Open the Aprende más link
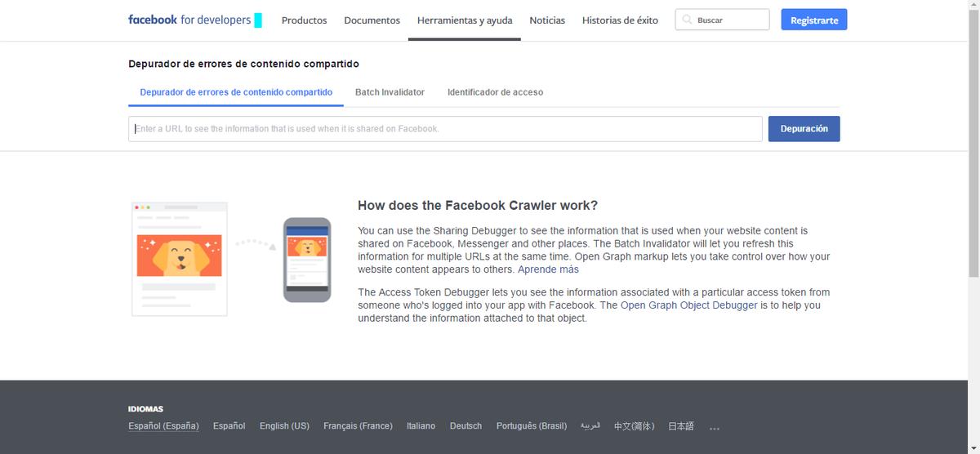 coord(548,269)
